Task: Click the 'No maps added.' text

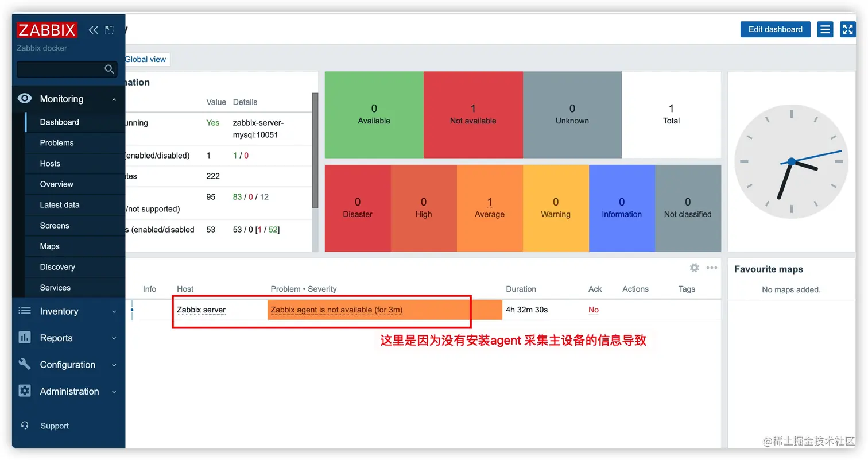Action: coord(791,289)
